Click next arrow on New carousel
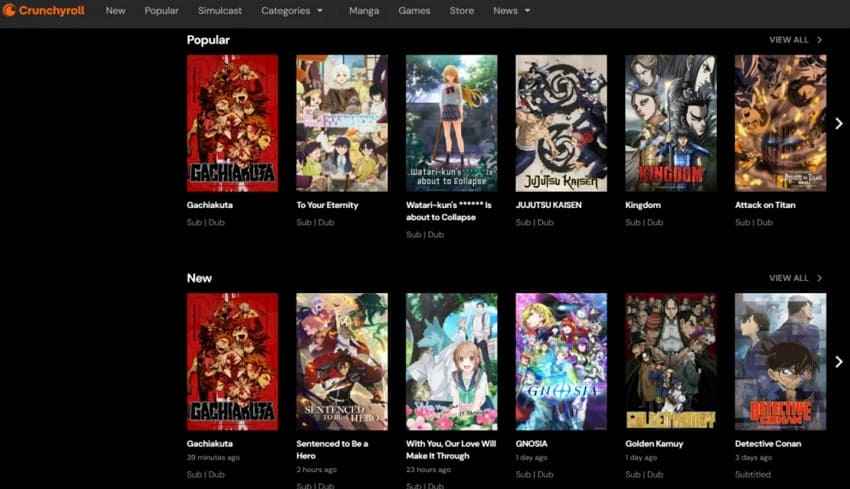Screen dimensions: 850x489 (839, 362)
